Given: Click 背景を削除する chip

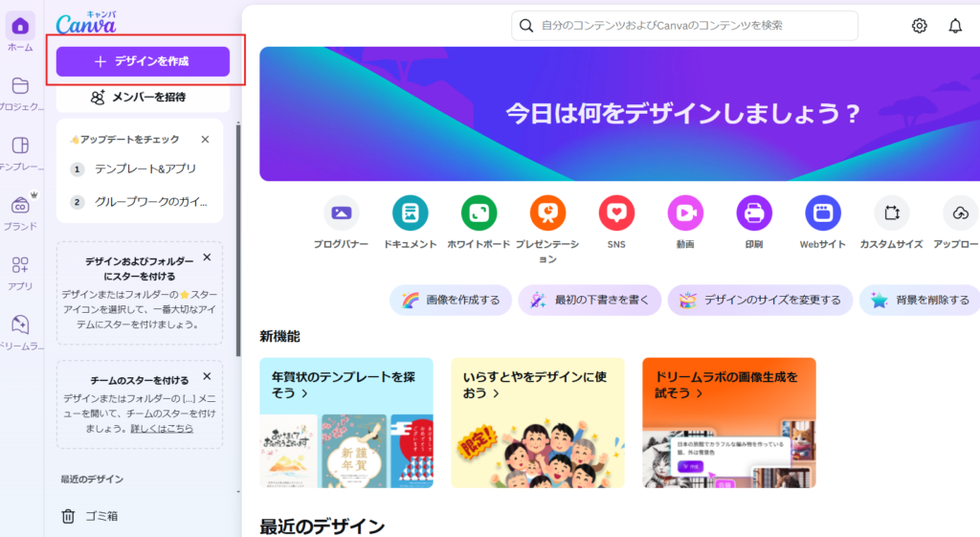Looking at the screenshot, I should coord(920,300).
